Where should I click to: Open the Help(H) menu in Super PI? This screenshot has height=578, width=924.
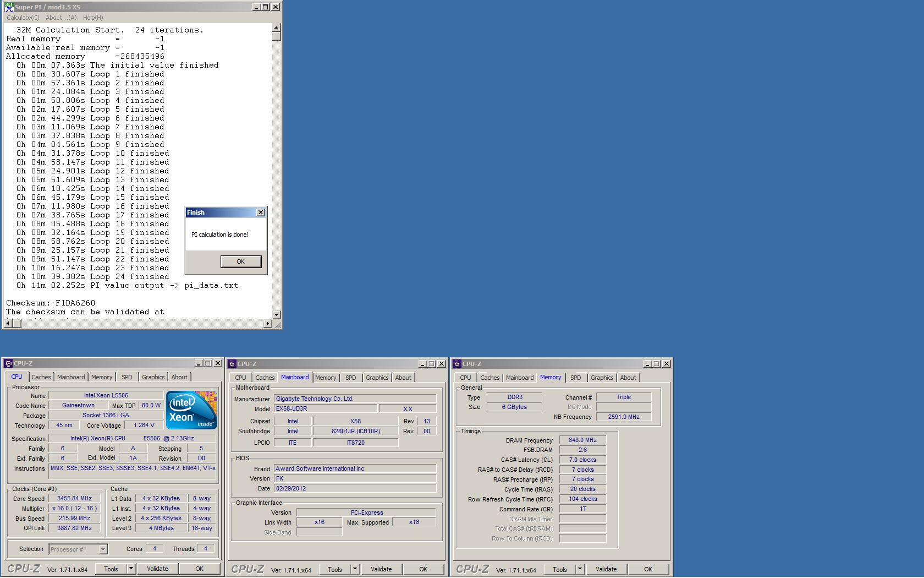pyautogui.click(x=93, y=18)
